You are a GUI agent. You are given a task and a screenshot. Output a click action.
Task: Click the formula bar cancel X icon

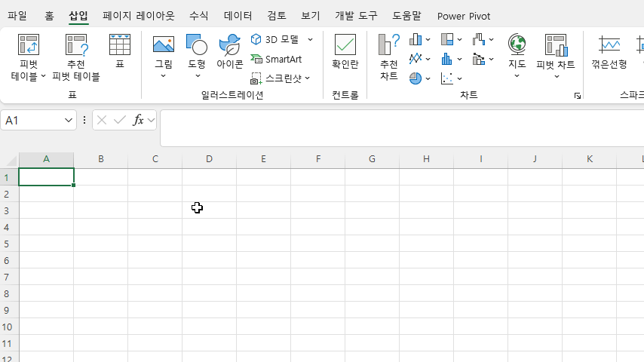[x=102, y=120]
